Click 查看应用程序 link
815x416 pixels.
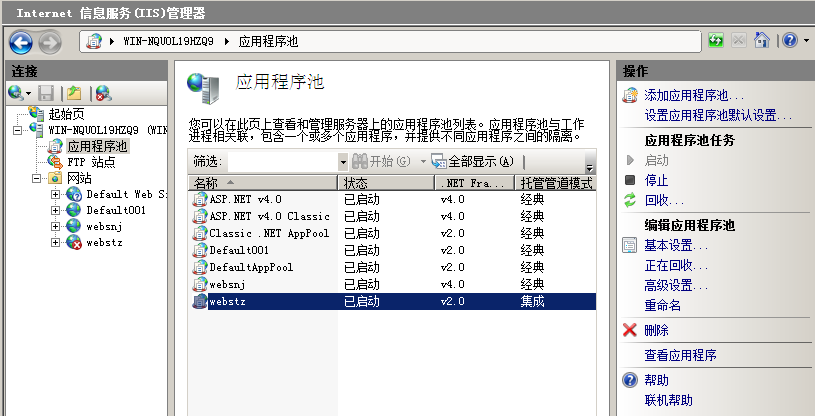(680, 355)
